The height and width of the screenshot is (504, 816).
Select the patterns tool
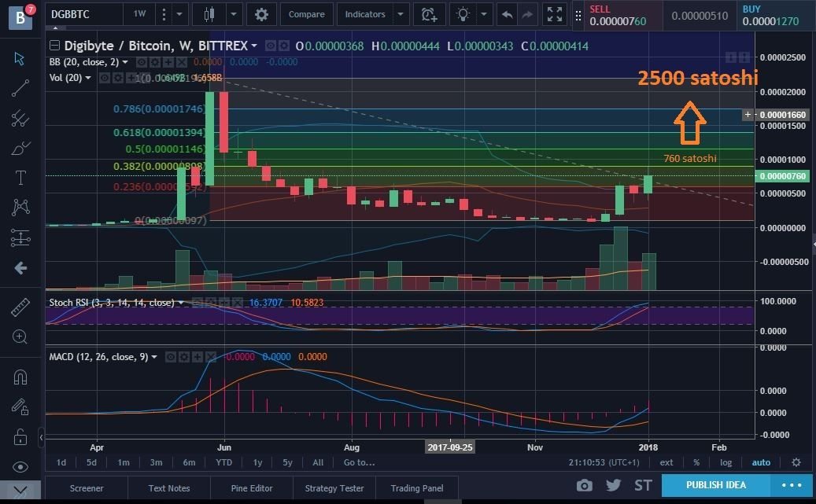[20, 208]
